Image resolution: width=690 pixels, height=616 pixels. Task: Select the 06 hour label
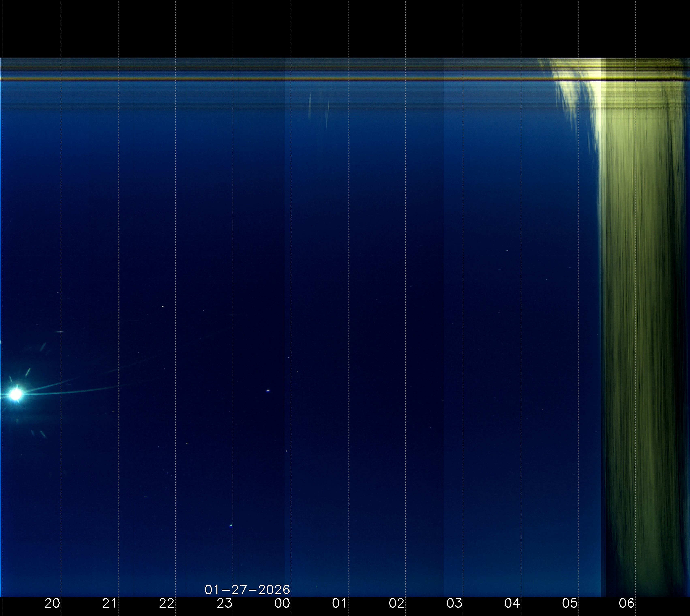[x=626, y=603]
